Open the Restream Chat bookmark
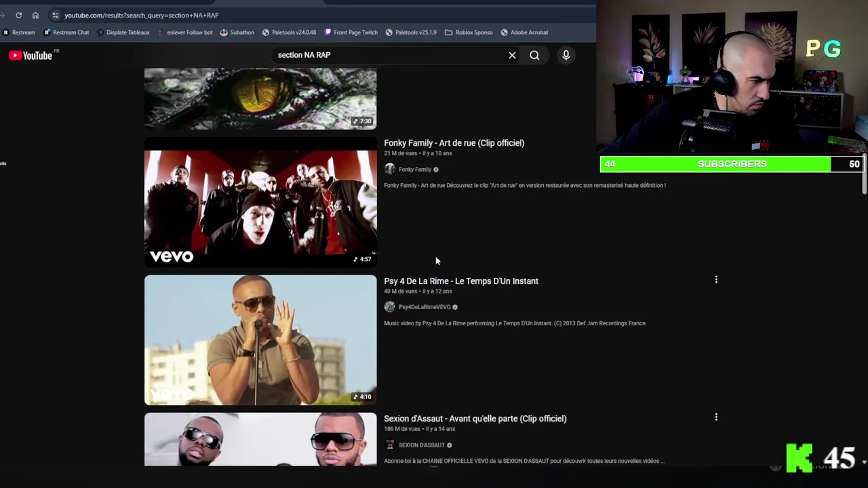Screen dimensions: 868x488 coord(66,32)
